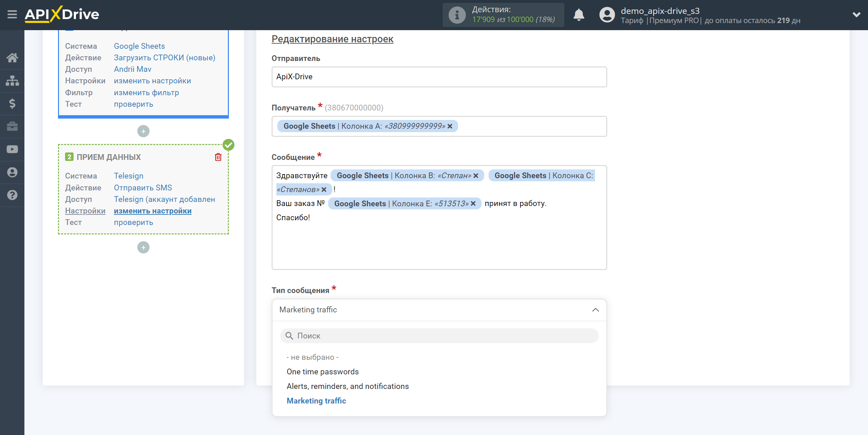This screenshot has width=868, height=435.
Task: Click the Настройки label in Telesign block
Action: click(85, 211)
